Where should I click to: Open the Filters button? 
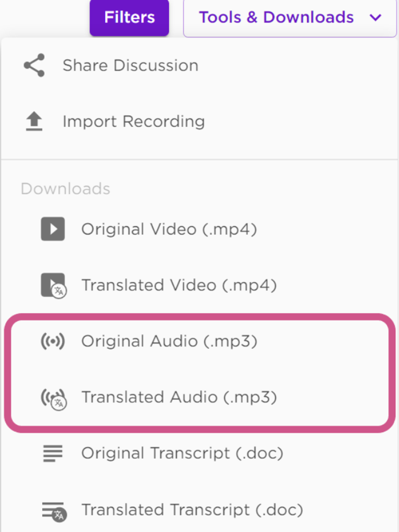coord(129,18)
